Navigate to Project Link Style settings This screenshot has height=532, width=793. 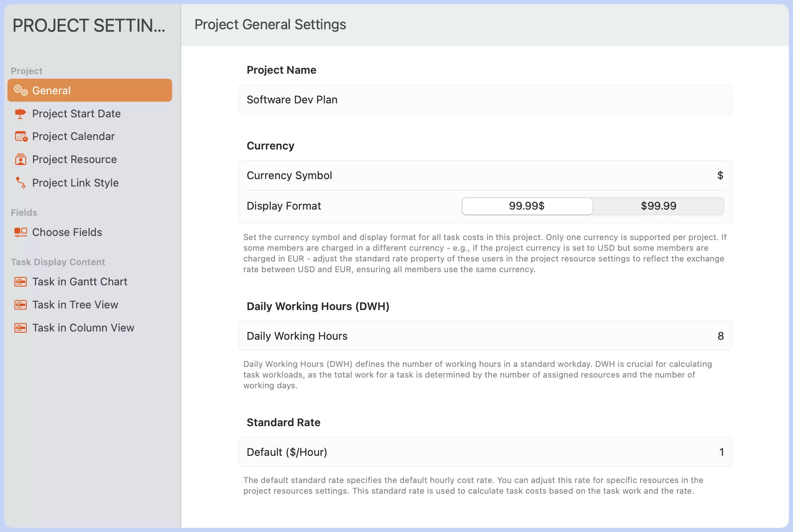tap(75, 183)
